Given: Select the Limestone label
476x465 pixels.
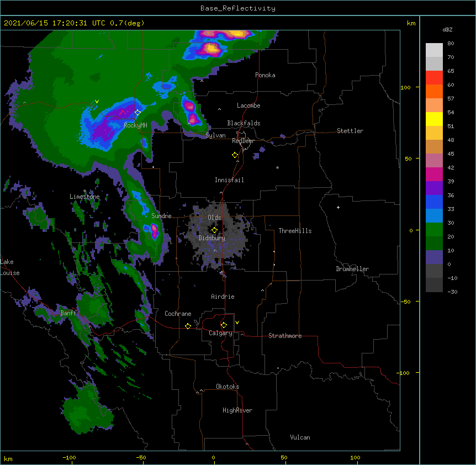Looking at the screenshot, I should 84,197.
